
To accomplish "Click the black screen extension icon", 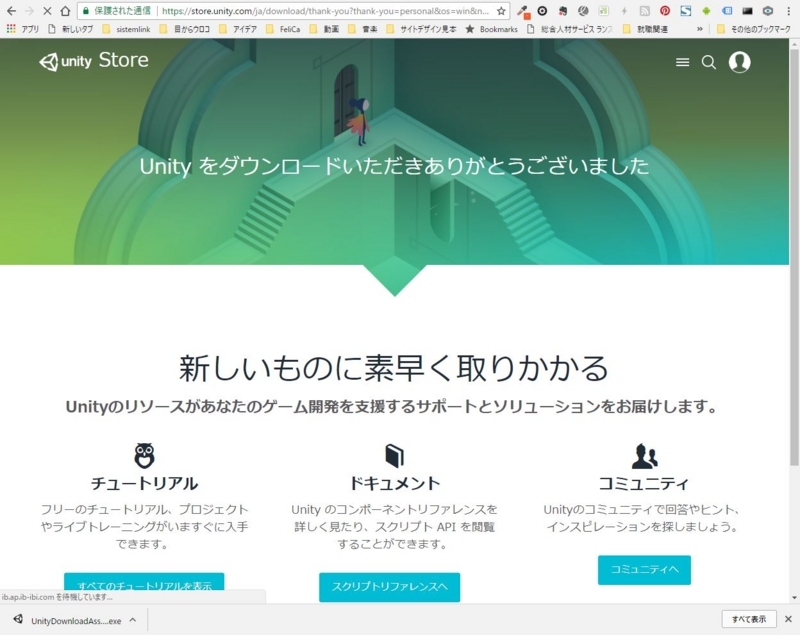I will [747, 11].
